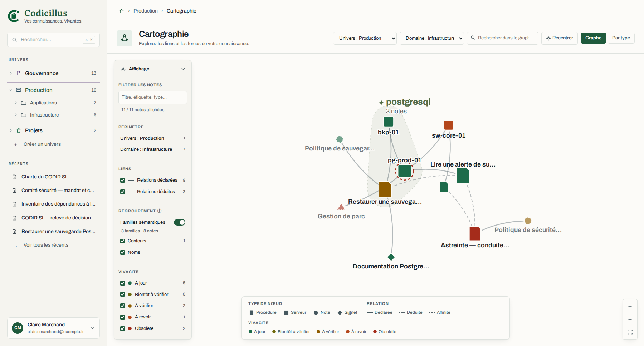Uncheck the Noms checkbox
644x346 pixels.
(x=122, y=252)
